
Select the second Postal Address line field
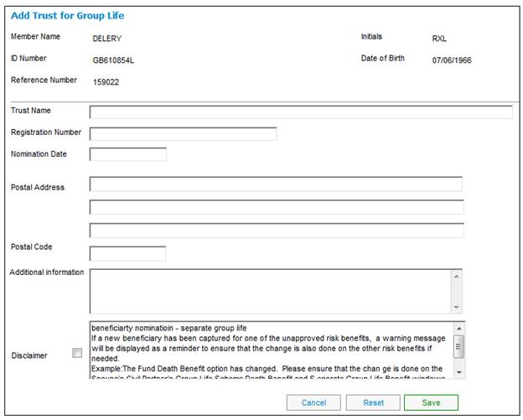coord(277,207)
